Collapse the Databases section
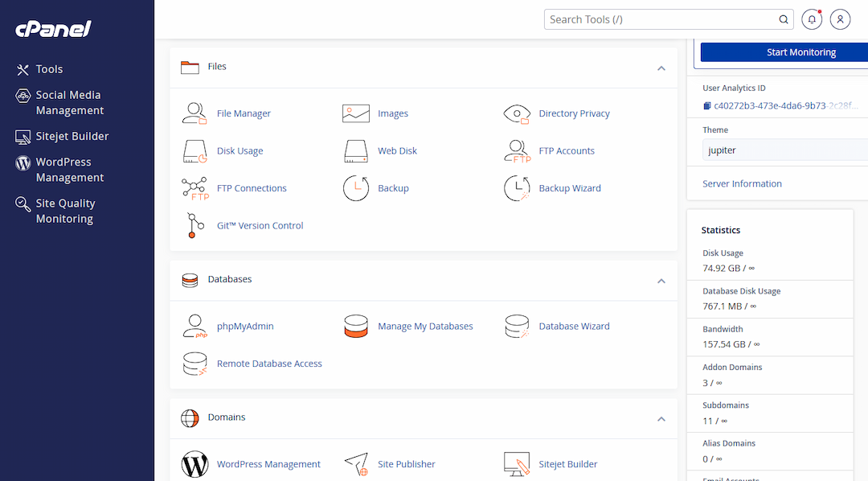The image size is (868, 481). pos(661,281)
